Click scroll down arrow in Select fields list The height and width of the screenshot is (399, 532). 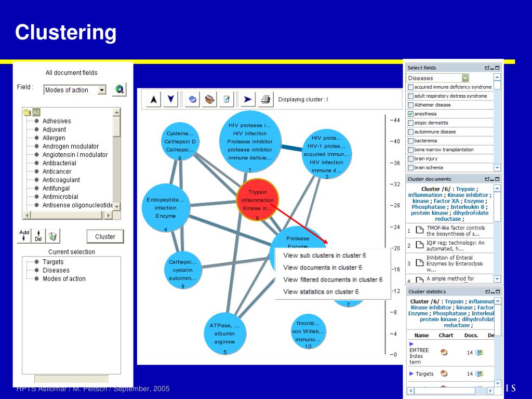click(497, 167)
